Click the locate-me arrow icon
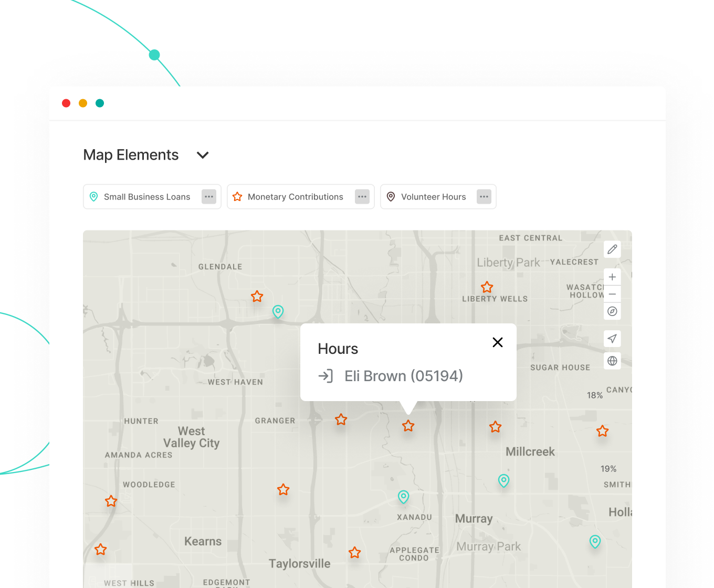This screenshot has height=588, width=714. coord(612,339)
